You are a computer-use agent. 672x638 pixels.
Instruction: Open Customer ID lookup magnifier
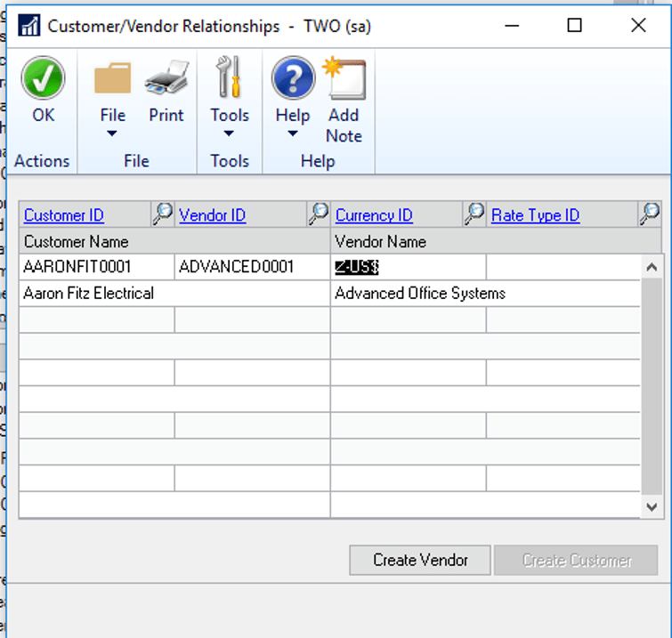click(x=162, y=214)
